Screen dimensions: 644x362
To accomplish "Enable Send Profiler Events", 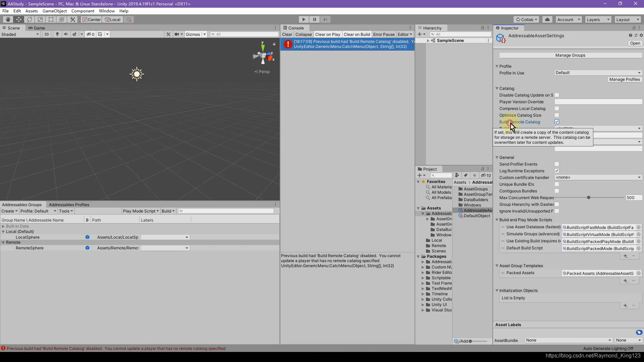I will 557,164.
